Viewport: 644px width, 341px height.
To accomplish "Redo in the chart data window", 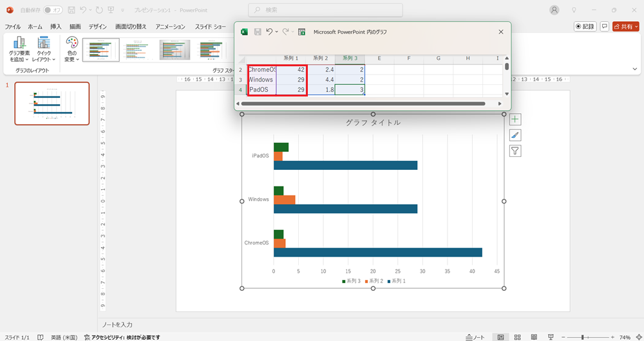I will tap(285, 32).
